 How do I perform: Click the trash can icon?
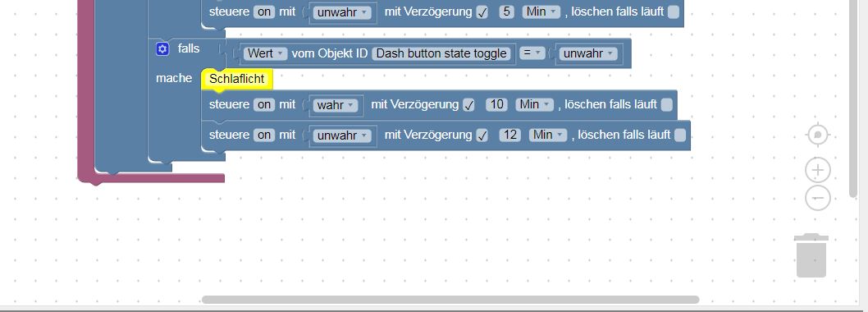[x=811, y=255]
